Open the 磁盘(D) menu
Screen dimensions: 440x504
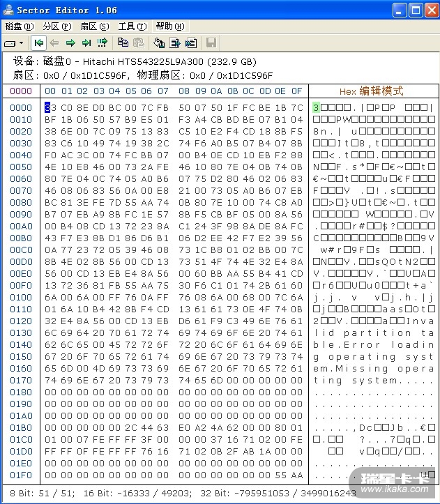(20, 26)
